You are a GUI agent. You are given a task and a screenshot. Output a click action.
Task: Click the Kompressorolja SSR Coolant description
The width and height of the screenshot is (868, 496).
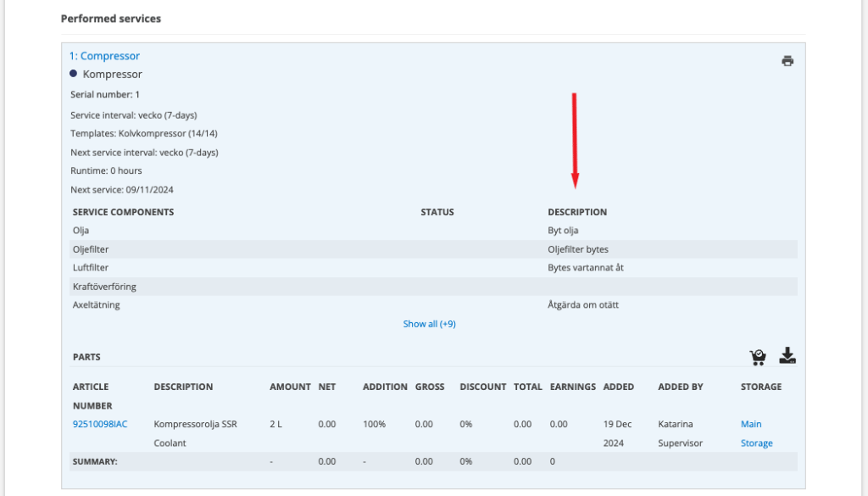pos(196,433)
